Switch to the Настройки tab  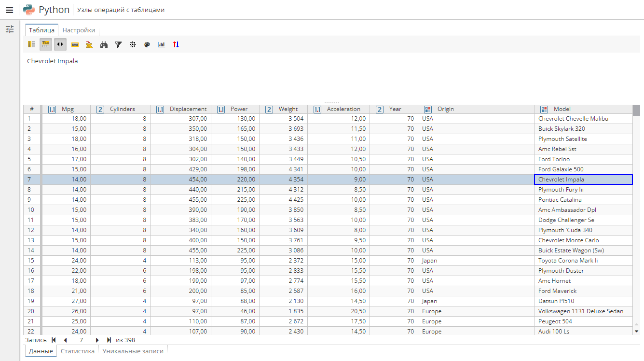click(79, 30)
